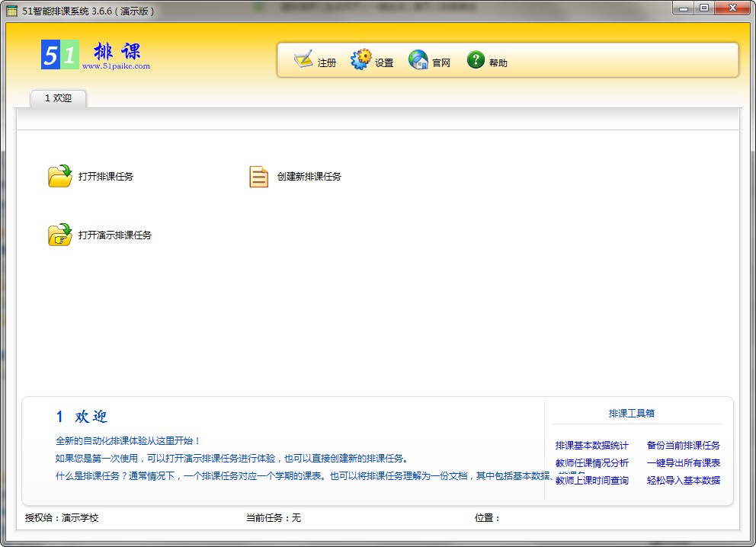Open 教师上课时间查询 link

pos(592,481)
